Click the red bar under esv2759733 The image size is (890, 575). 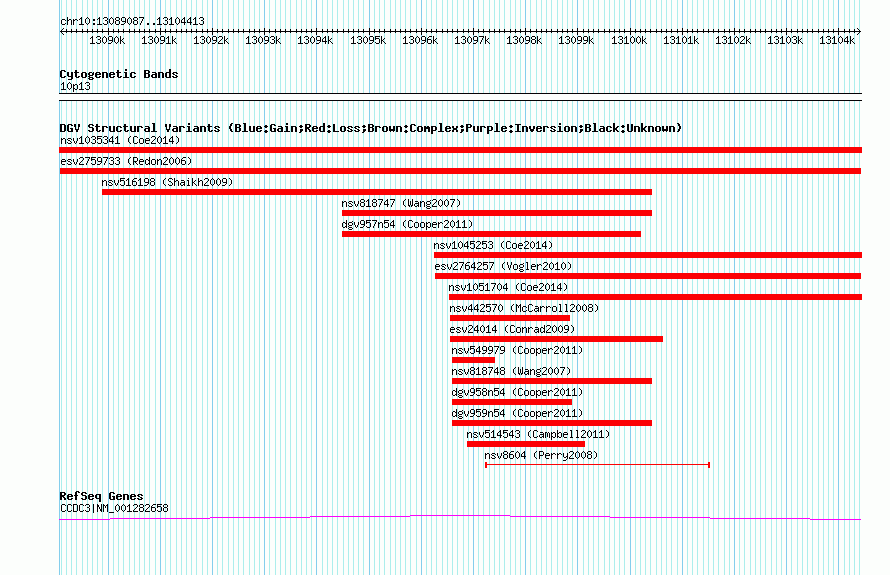pos(460,171)
